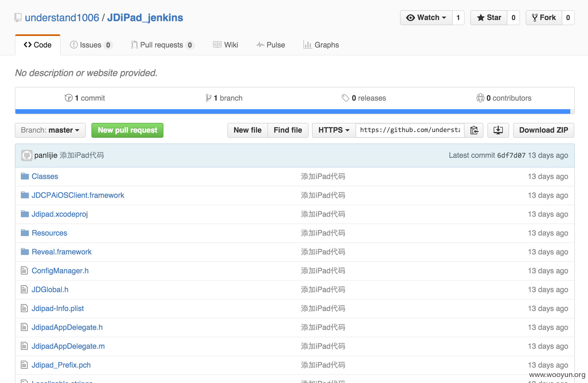The height and width of the screenshot is (383, 588).
Task: Open the JDiPad_jenkins repository link
Action: (145, 18)
